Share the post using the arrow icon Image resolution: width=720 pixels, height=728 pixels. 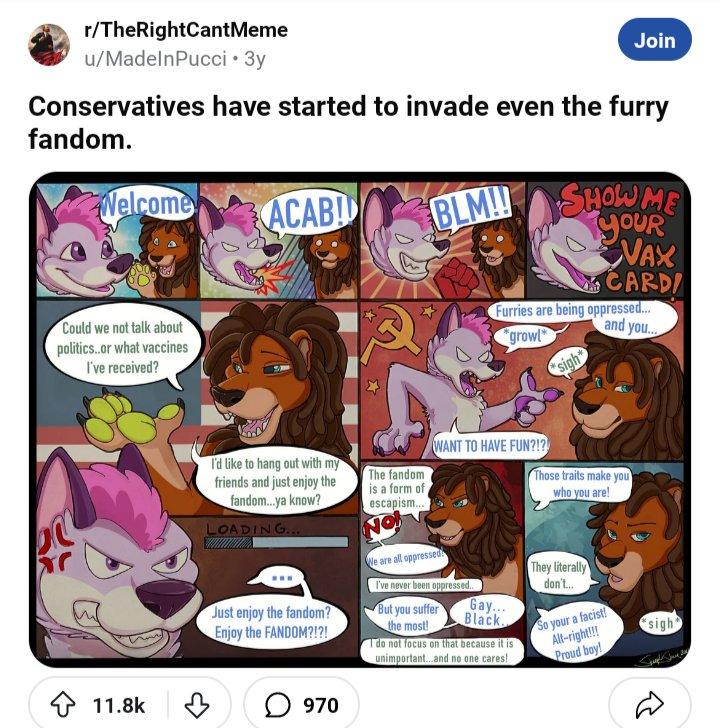coord(651,705)
